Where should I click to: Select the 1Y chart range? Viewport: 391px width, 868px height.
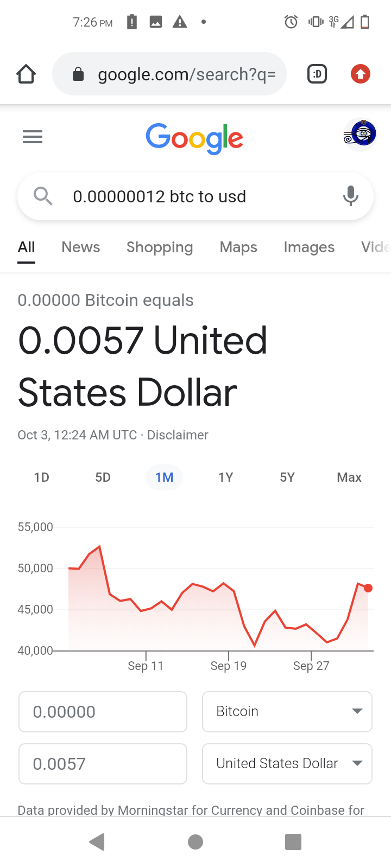point(225,477)
